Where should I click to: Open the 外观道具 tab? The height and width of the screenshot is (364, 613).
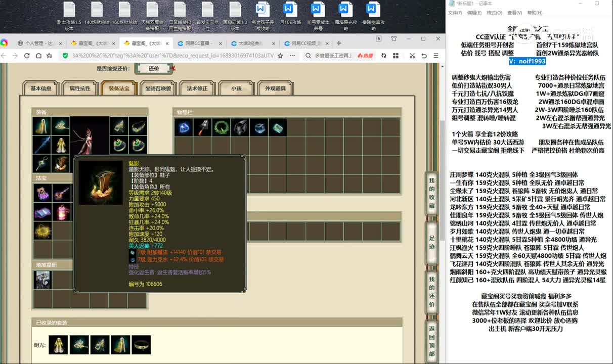pyautogui.click(x=275, y=88)
